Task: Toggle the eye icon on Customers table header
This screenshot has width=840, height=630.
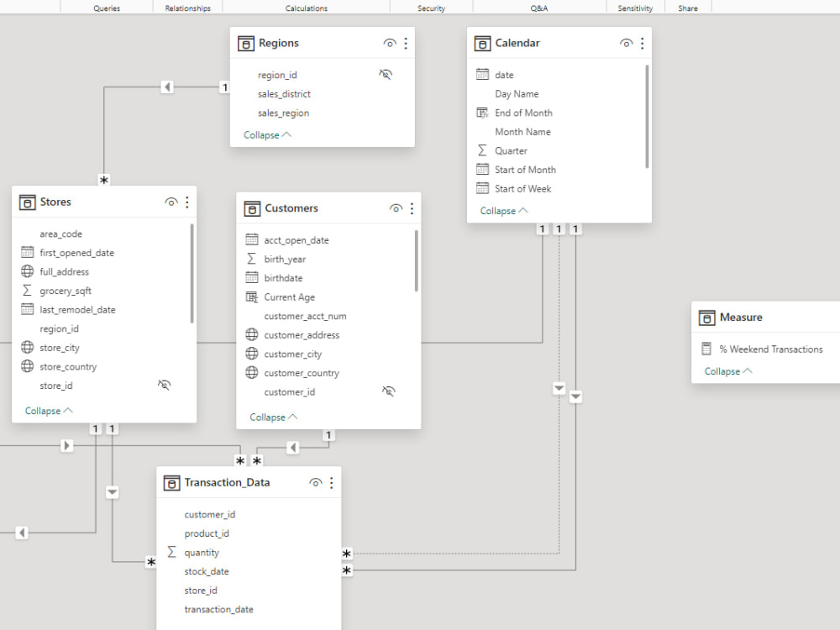Action: [x=396, y=207]
